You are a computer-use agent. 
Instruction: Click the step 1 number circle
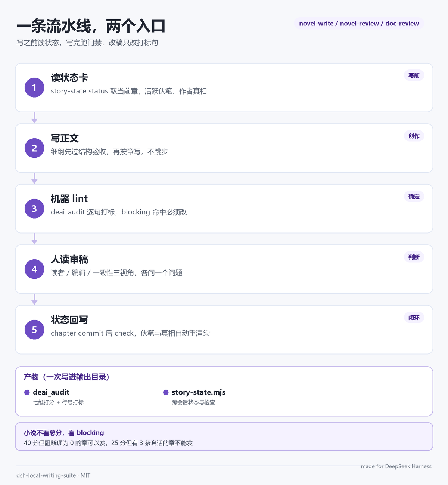[x=34, y=87]
